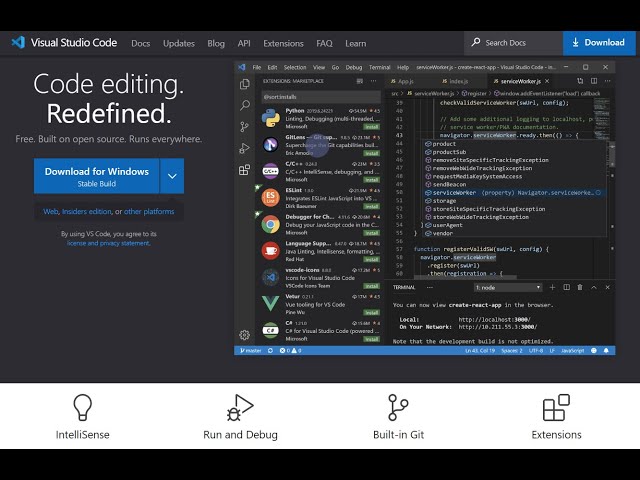Click the maximize terminal panel chevron
Screen dimensions: 640x480
[x=594, y=287]
